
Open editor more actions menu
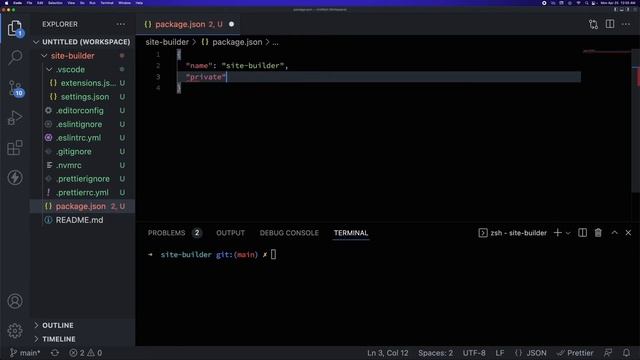pos(626,24)
